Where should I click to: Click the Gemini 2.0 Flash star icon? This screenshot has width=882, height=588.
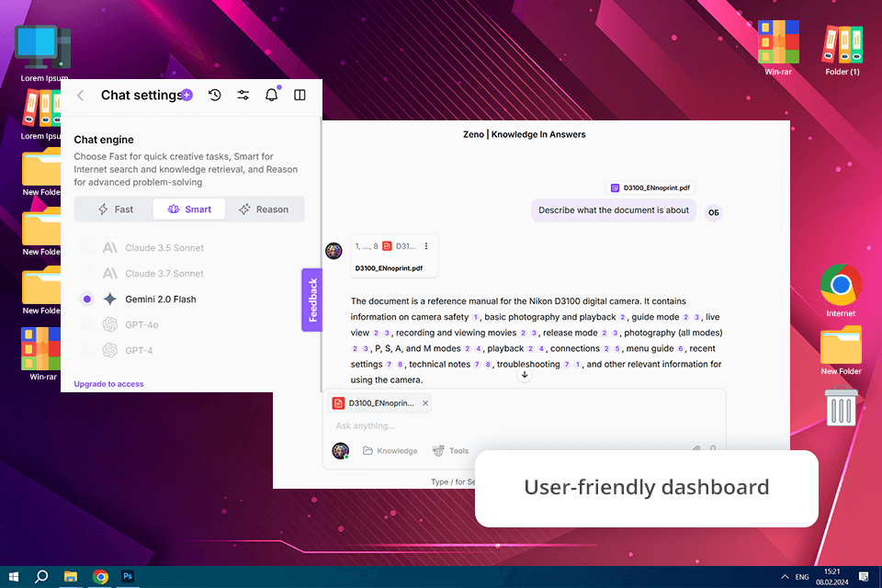[110, 300]
